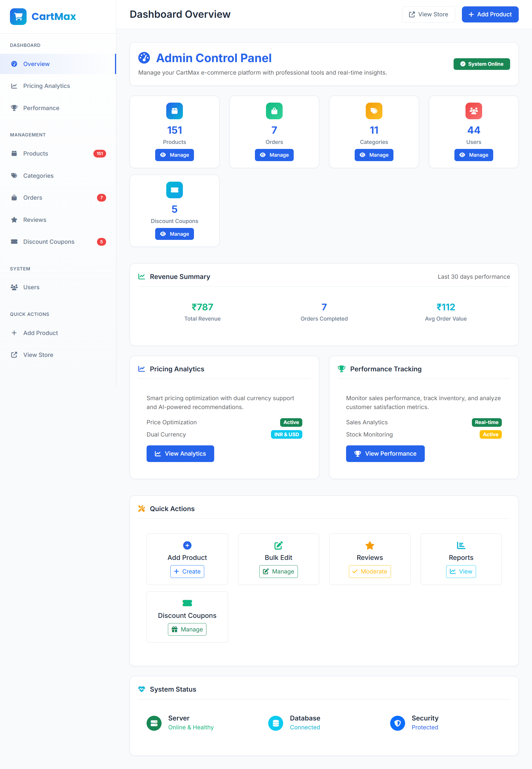Click the sidebar Reviews star icon
The height and width of the screenshot is (769, 532).
(14, 220)
